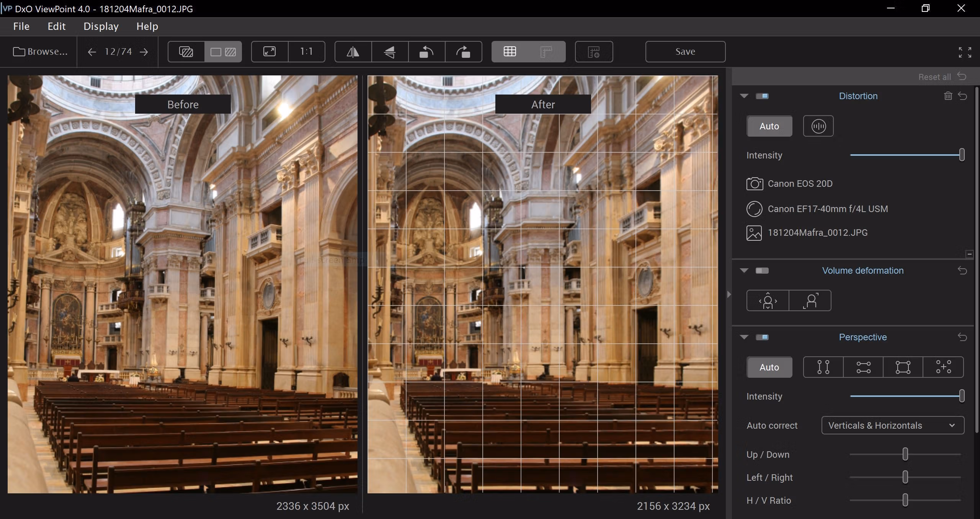Toggle Perspective correction switch
980x519 pixels.
click(x=762, y=337)
